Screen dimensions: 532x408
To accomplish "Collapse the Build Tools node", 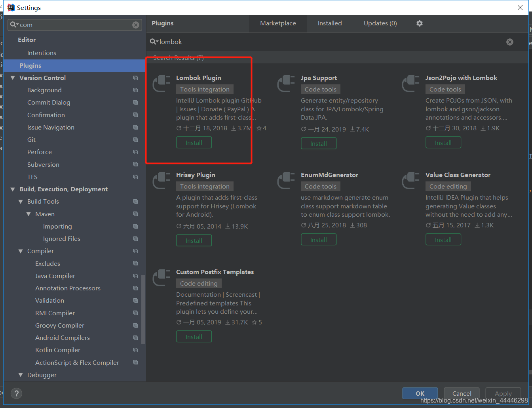I will point(21,202).
